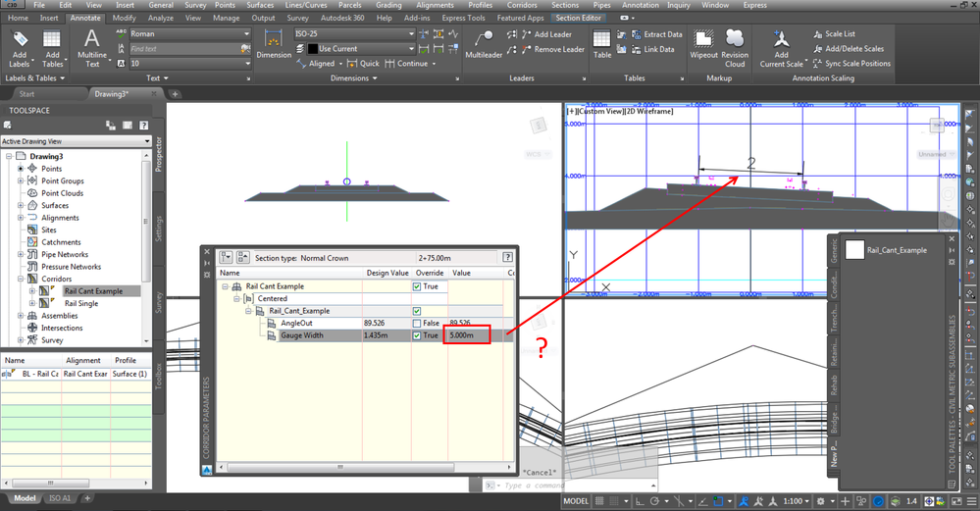The image size is (980, 511).
Task: Open the Bridge tool palette tab
Action: tap(833, 419)
